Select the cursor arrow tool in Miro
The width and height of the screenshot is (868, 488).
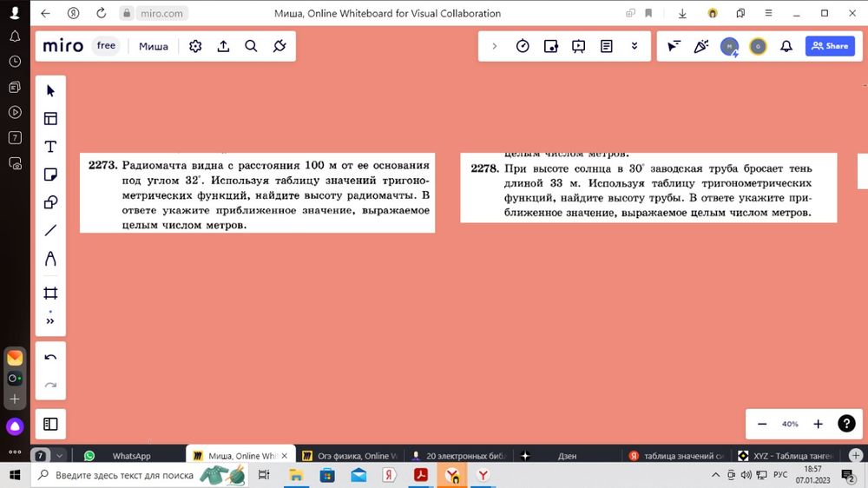(50, 90)
